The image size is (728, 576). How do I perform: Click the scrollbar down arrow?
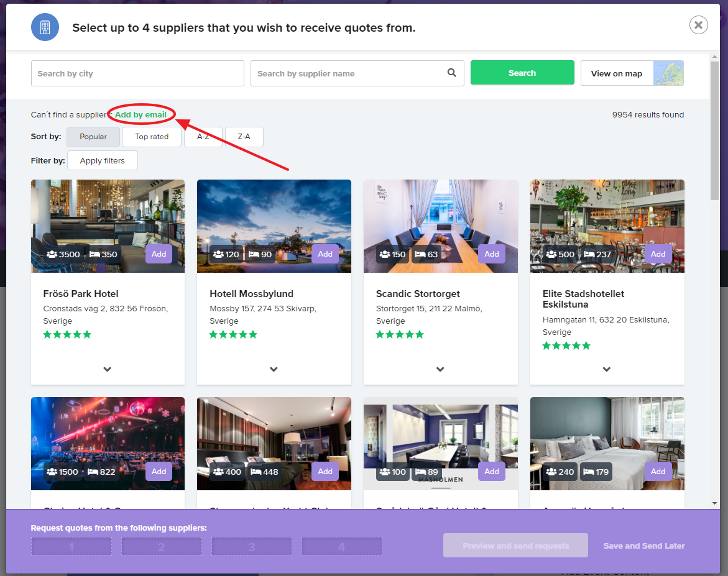(x=714, y=503)
